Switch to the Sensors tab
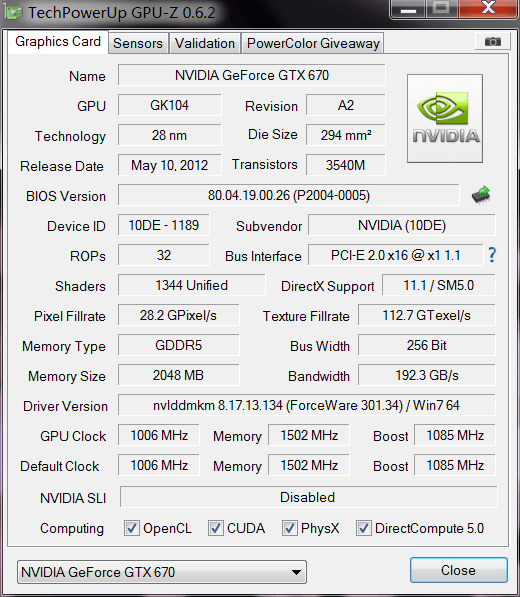 [138, 43]
